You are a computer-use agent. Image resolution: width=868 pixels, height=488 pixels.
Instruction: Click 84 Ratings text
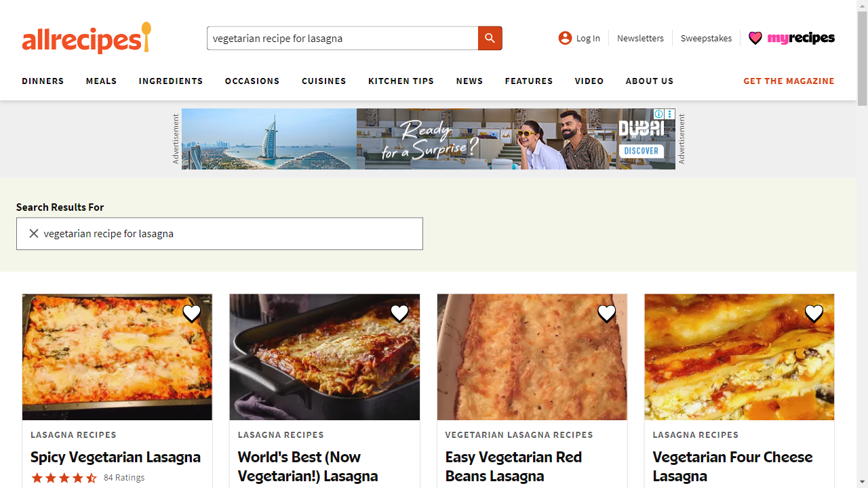click(x=124, y=478)
